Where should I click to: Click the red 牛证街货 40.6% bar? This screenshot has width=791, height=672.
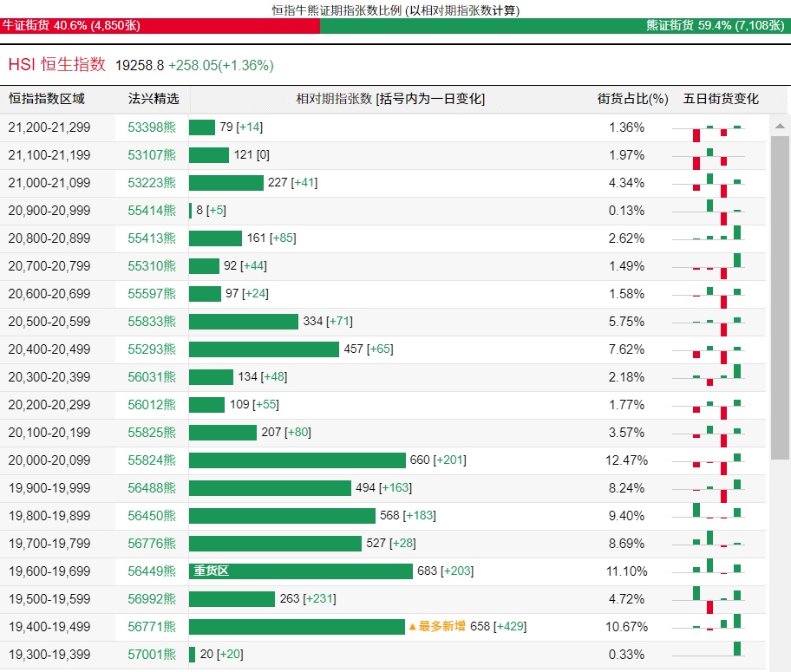pyautogui.click(x=160, y=26)
